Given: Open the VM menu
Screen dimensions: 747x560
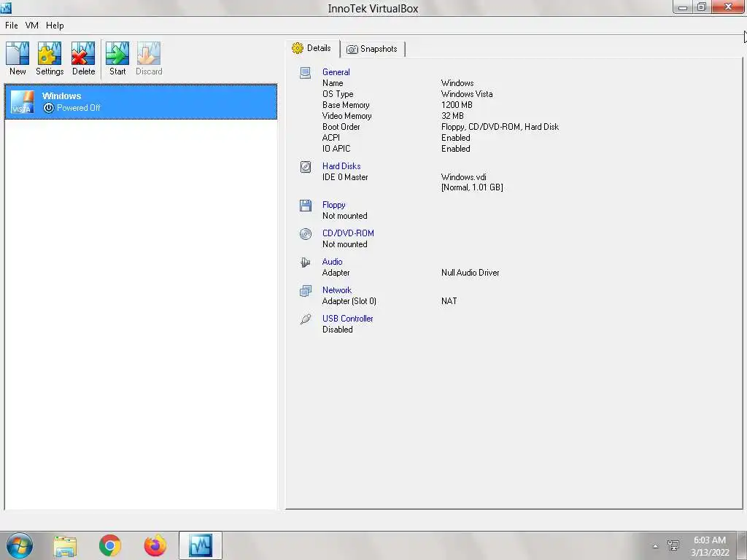Looking at the screenshot, I should (32, 26).
